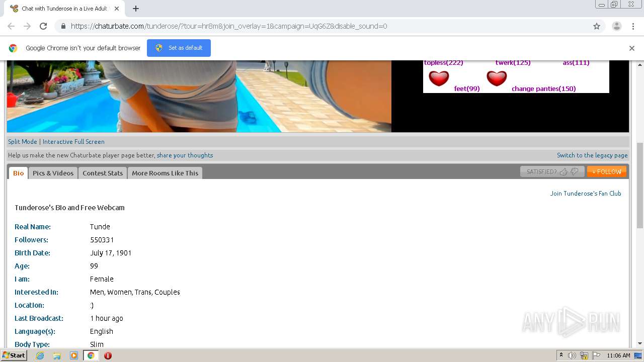Join Tunderose's Fan Club
The width and height of the screenshot is (644, 362).
pyautogui.click(x=586, y=194)
